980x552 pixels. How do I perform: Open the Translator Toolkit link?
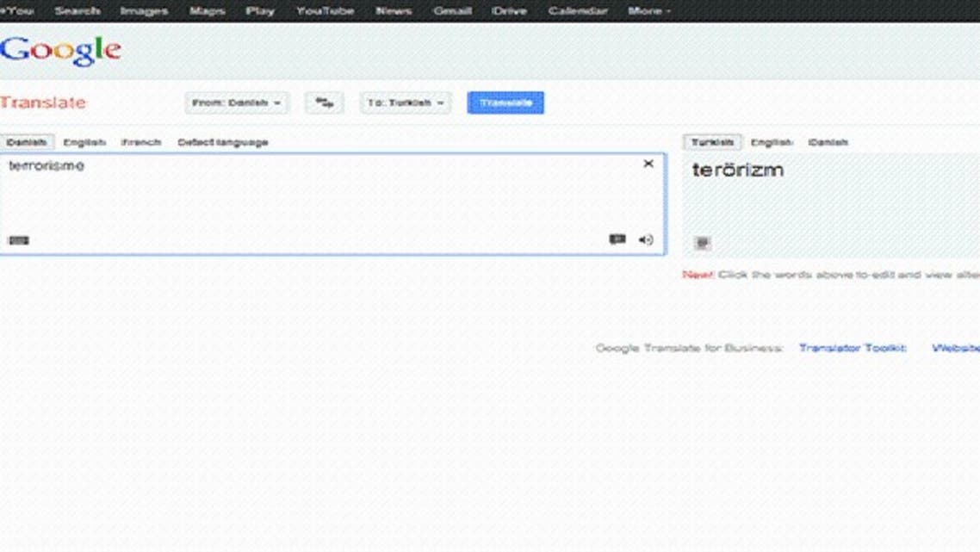(853, 348)
